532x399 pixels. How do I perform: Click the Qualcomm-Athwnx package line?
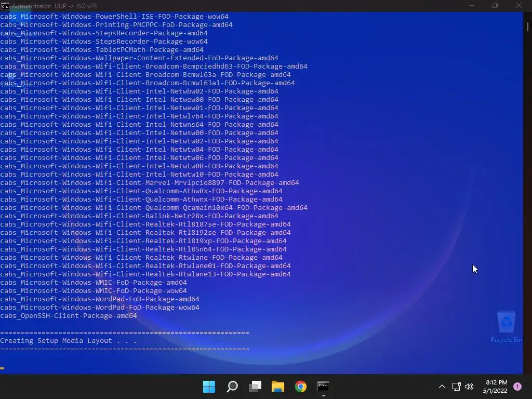141,199
